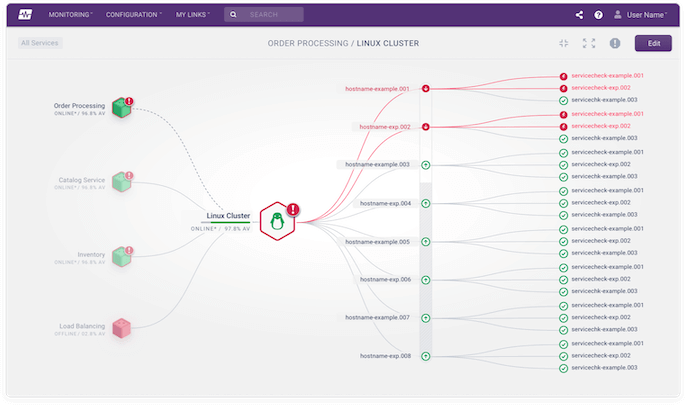
Task: Click green up status of hostname-example.003
Action: point(426,164)
